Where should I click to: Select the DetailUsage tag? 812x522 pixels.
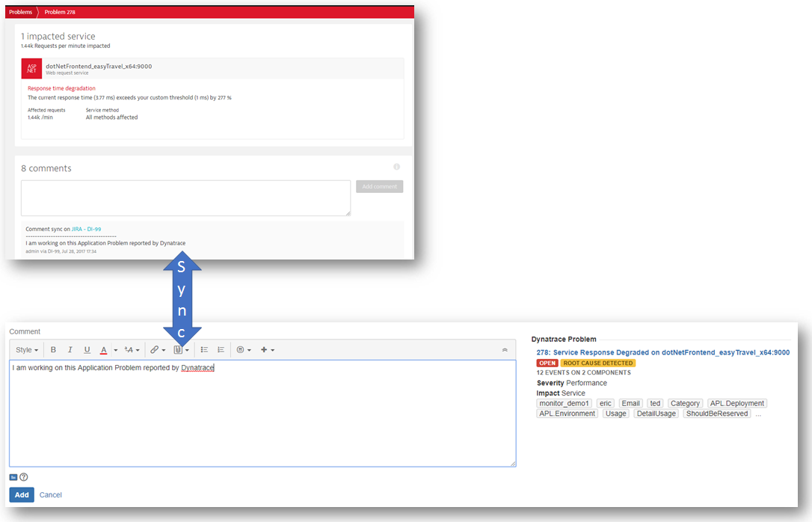pos(656,414)
